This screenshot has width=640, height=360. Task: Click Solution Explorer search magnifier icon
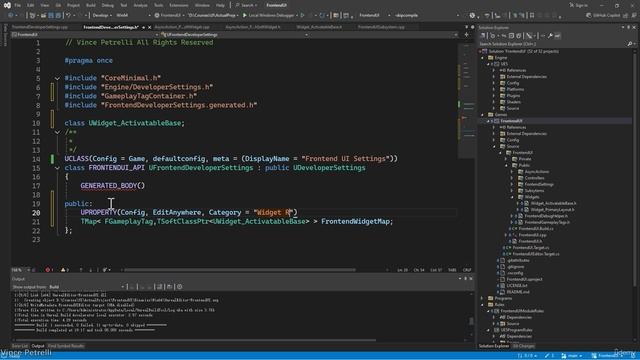(x=629, y=44)
